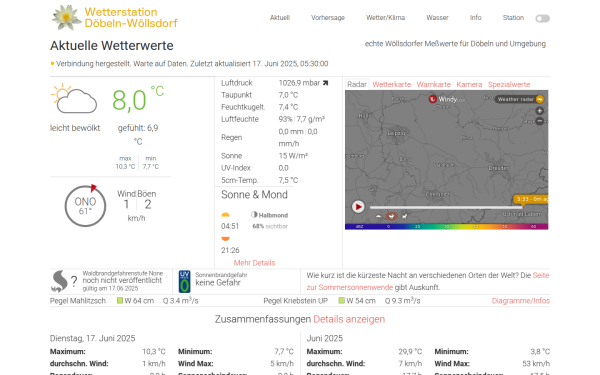Click the Wind Max 53 km/h value
The image size is (600, 375).
tap(536, 364)
